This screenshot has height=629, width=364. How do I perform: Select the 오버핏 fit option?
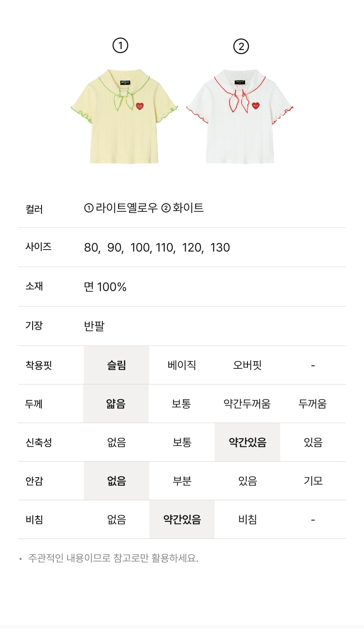[248, 365]
